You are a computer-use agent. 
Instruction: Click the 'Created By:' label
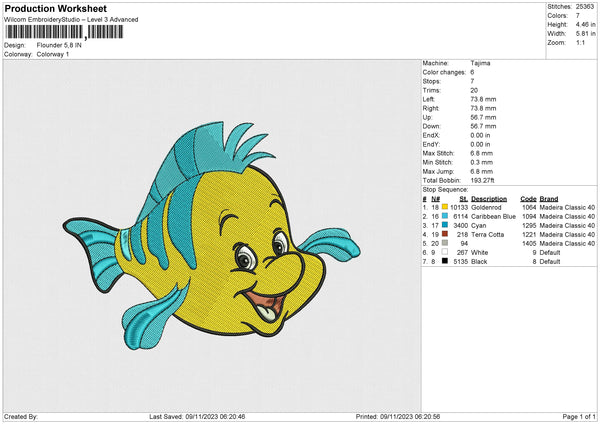point(21,416)
